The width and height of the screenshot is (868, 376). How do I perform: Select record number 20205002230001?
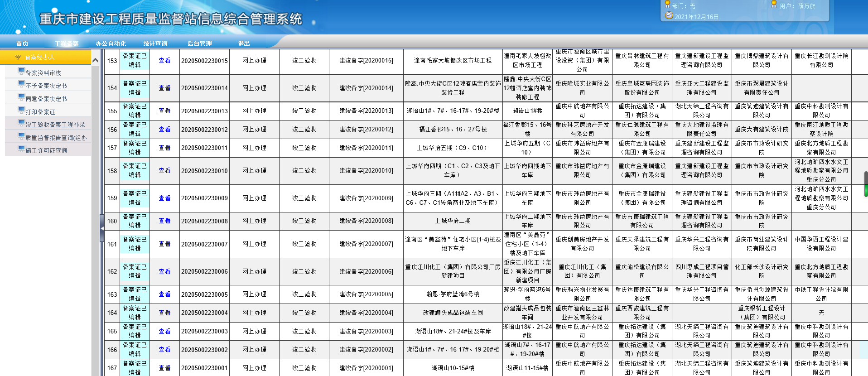tap(204, 368)
